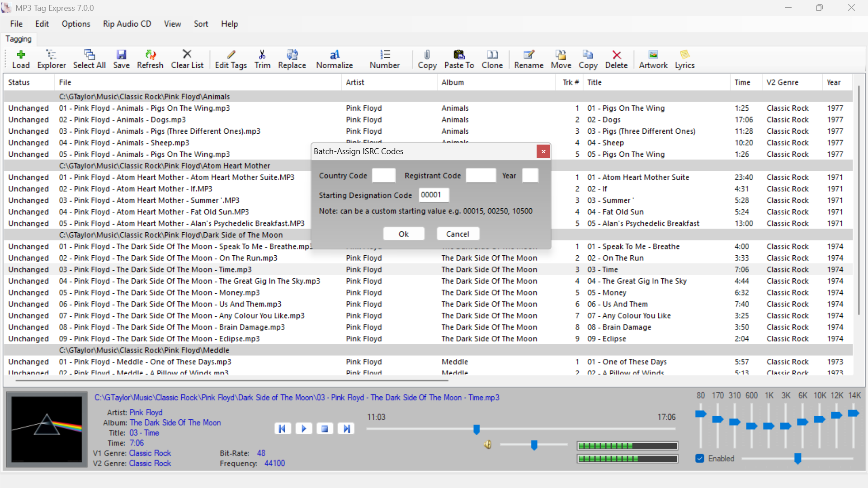Open the Edit Tags tool

tap(231, 59)
